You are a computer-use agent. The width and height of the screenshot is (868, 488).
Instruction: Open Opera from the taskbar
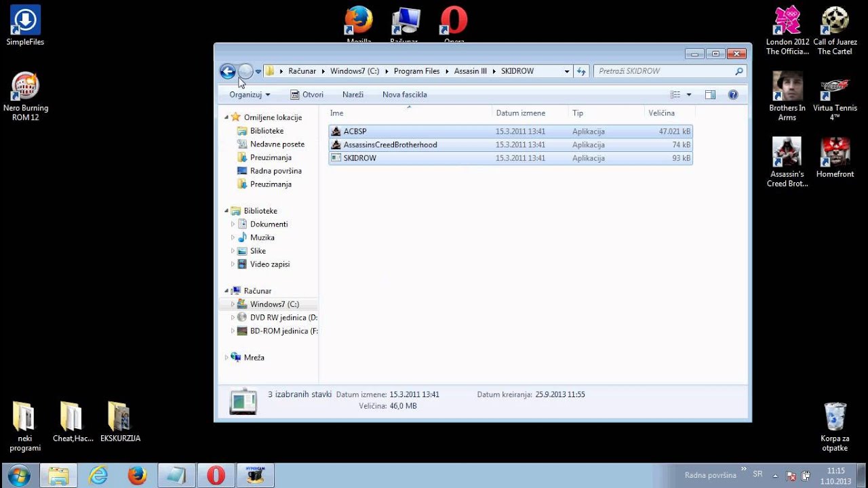pos(216,476)
